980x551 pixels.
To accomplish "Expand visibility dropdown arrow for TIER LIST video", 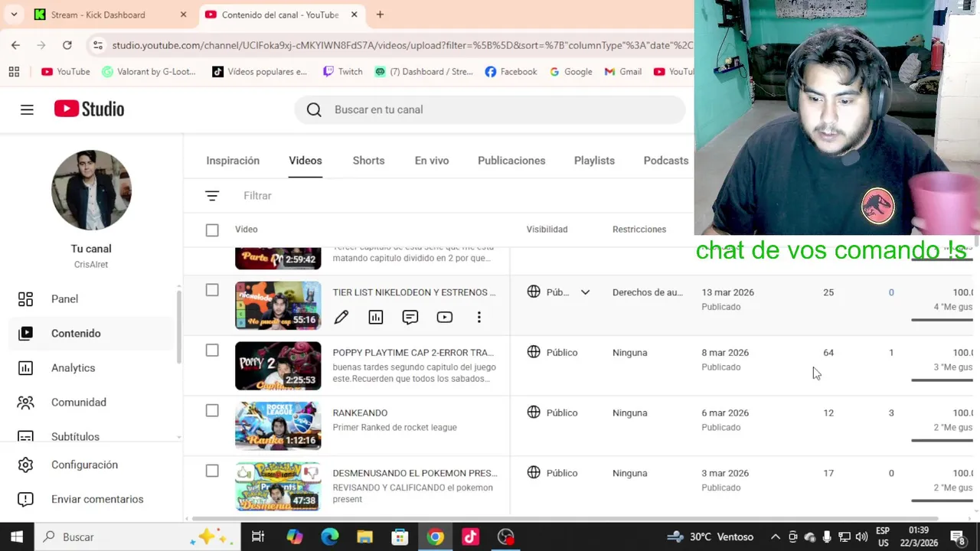I will tap(585, 292).
